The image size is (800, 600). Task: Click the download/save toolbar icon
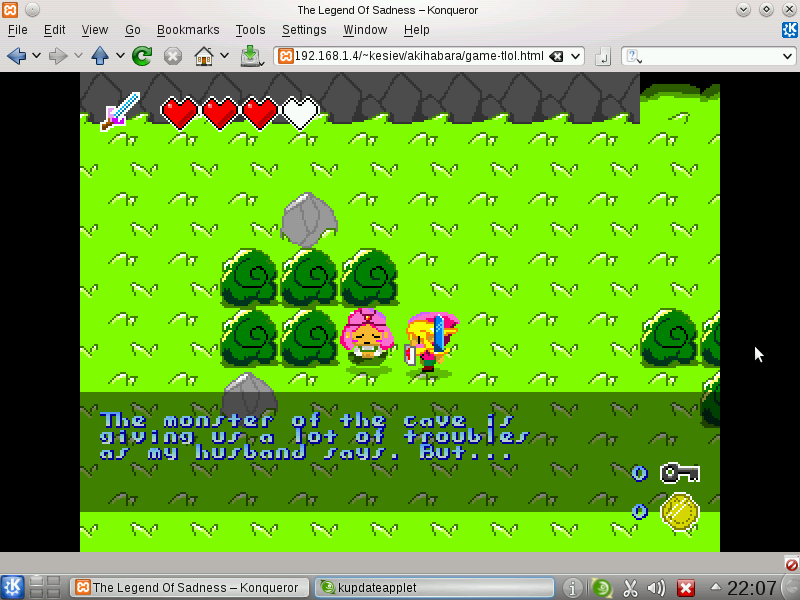click(252, 56)
